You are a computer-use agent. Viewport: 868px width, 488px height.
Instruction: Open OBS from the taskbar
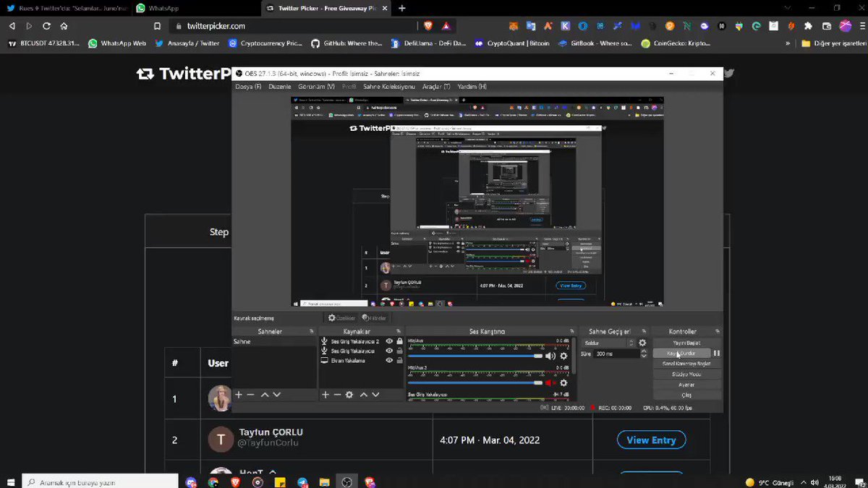347,481
